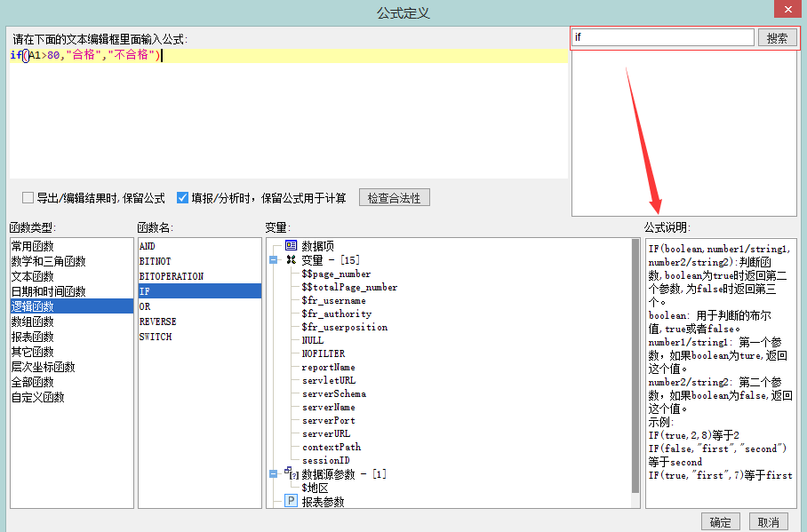This screenshot has width=807, height=532.
Task: Click the 检查合法性 button
Action: coord(395,197)
